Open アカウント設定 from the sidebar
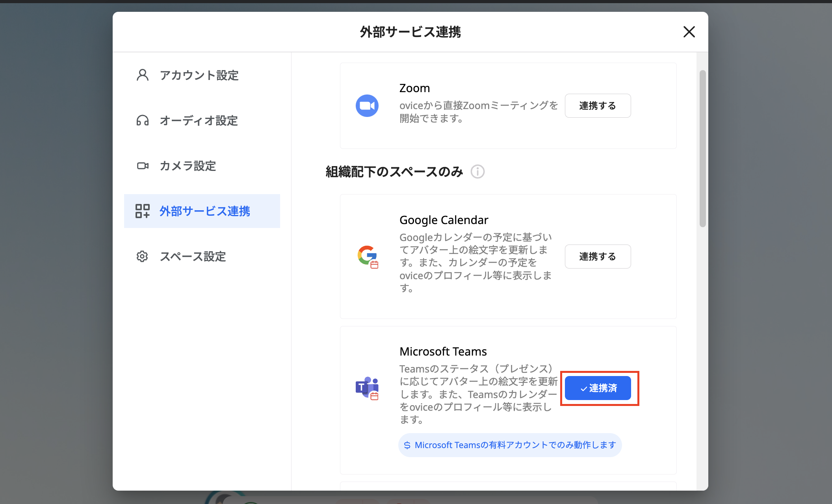 pyautogui.click(x=199, y=75)
